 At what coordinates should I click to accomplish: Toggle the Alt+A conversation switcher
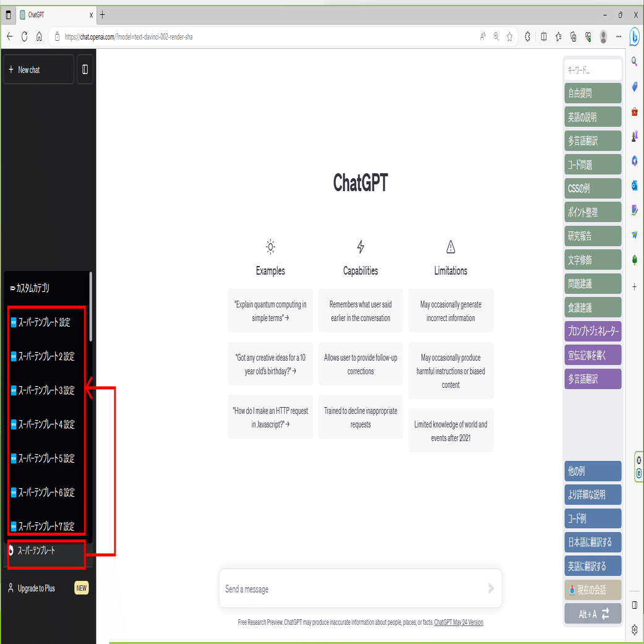pos(593,614)
